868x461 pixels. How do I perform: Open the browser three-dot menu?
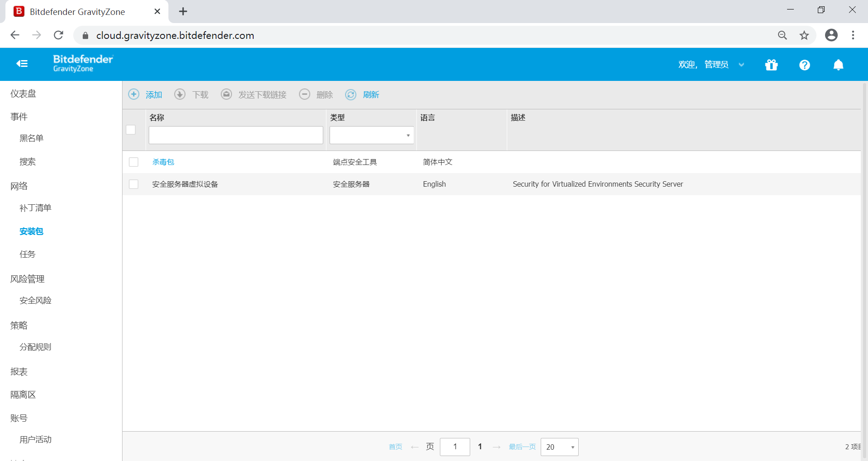[x=853, y=35]
